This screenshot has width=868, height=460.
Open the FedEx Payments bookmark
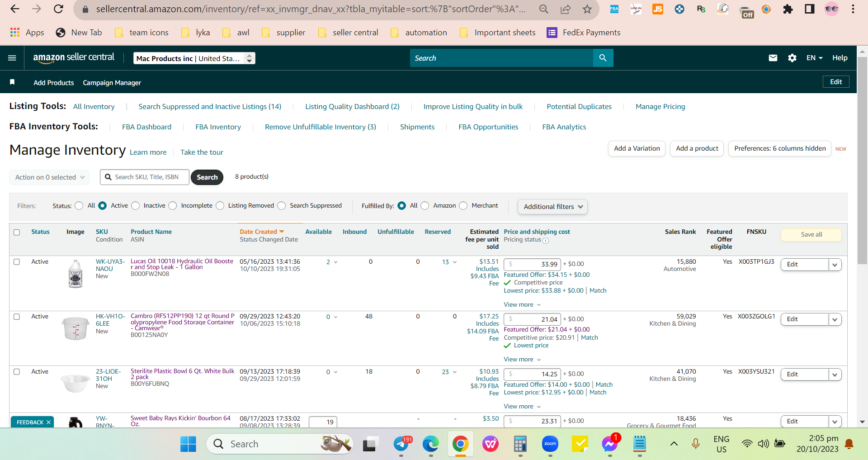point(583,33)
